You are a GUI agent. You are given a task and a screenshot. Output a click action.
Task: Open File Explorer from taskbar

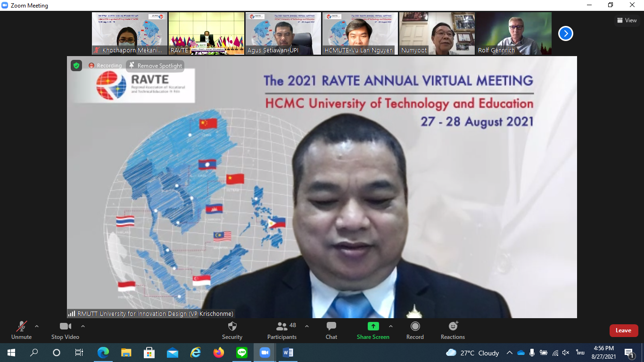[126, 353]
